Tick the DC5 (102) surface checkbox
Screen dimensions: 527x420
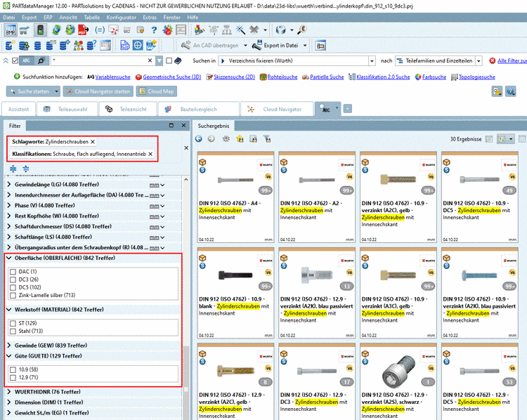click(x=13, y=287)
